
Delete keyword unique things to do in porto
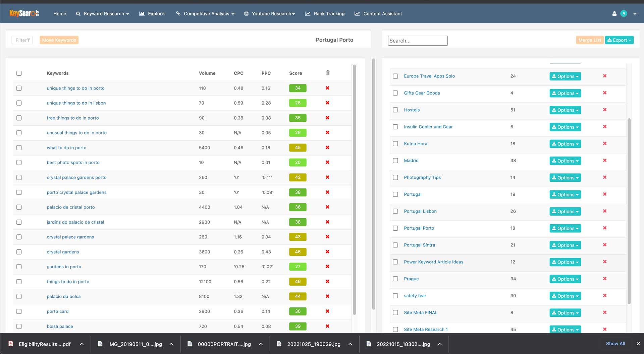coord(327,88)
